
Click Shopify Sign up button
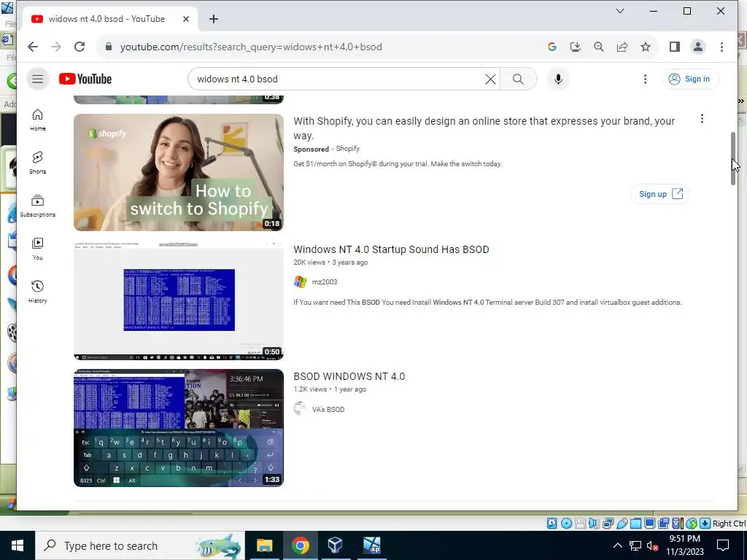tap(660, 194)
